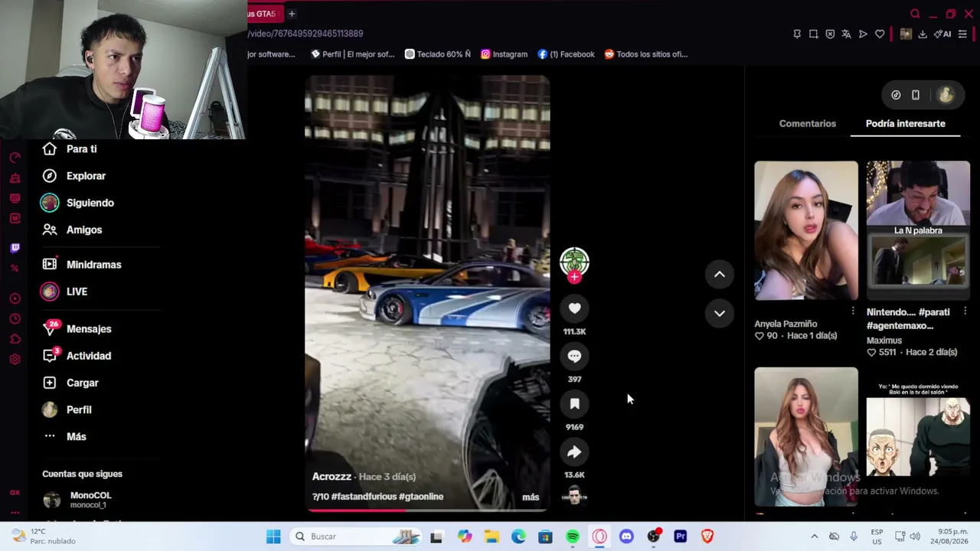Click the pin icon in address bar
The width and height of the screenshot is (980, 551).
[797, 34]
